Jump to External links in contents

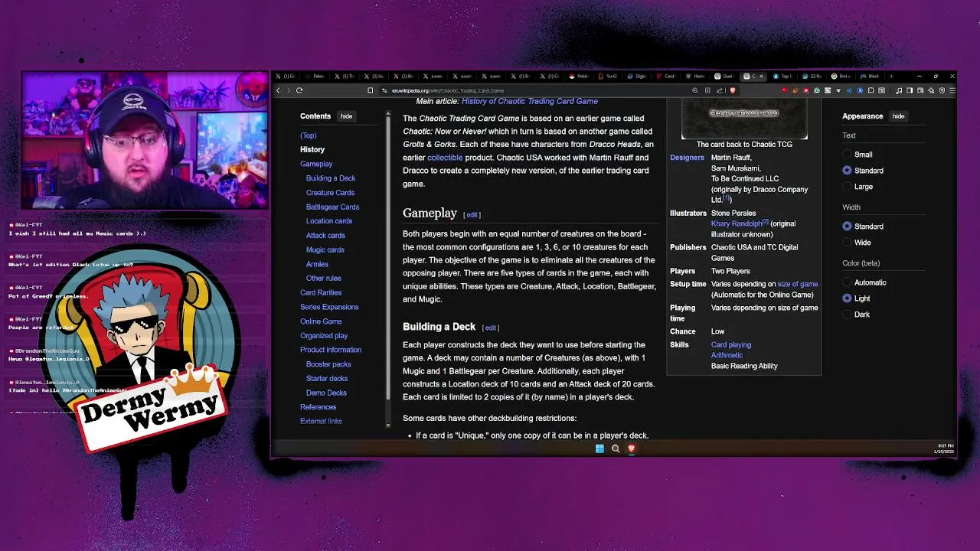pos(321,421)
